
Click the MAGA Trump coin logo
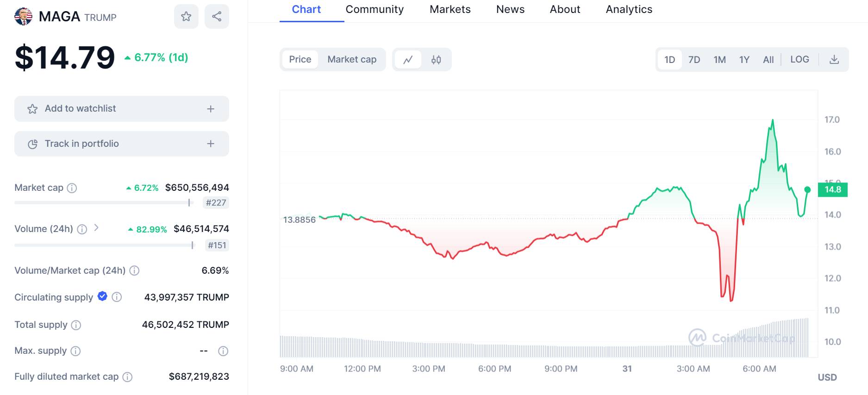(x=23, y=17)
